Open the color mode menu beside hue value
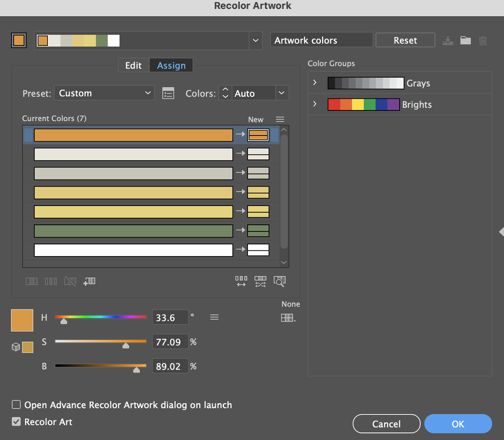 point(214,317)
